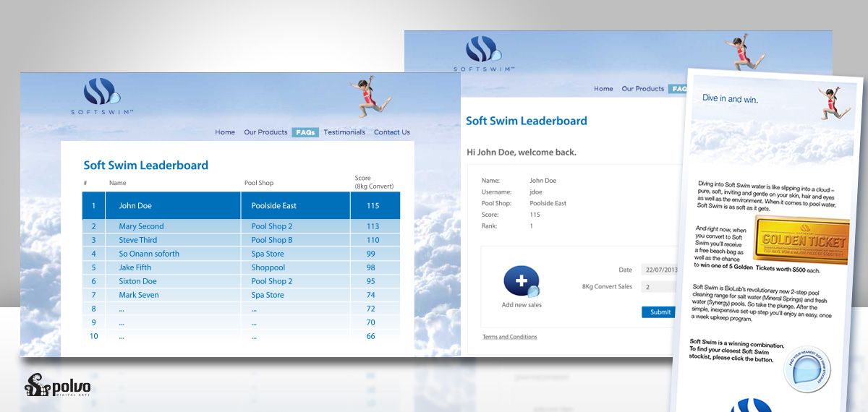Open Our Products in the welcome-back page menu
This screenshot has width=868, height=412.
coord(643,89)
